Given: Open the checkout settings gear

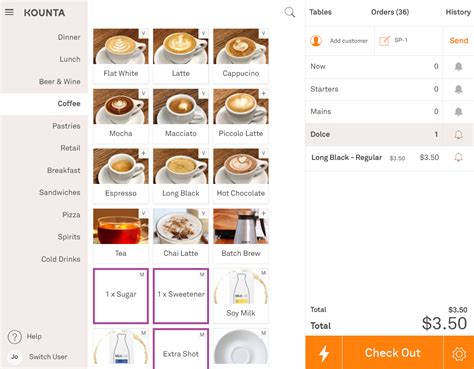Looking at the screenshot, I should [459, 353].
